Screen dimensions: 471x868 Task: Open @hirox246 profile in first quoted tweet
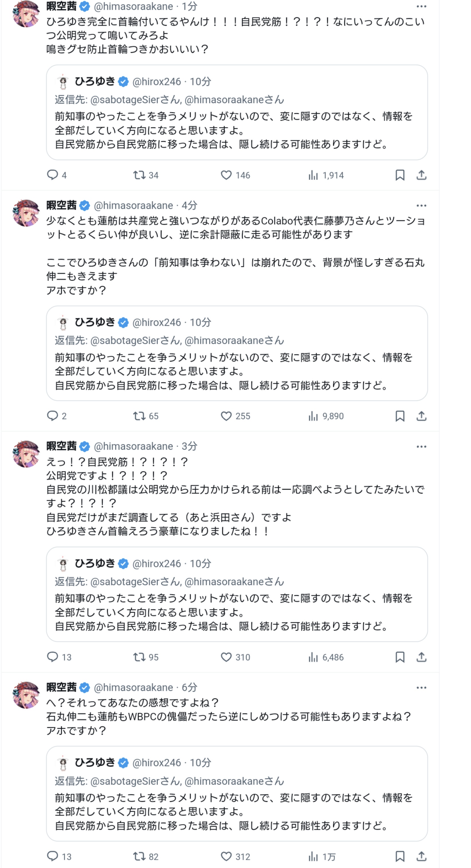coord(156,81)
